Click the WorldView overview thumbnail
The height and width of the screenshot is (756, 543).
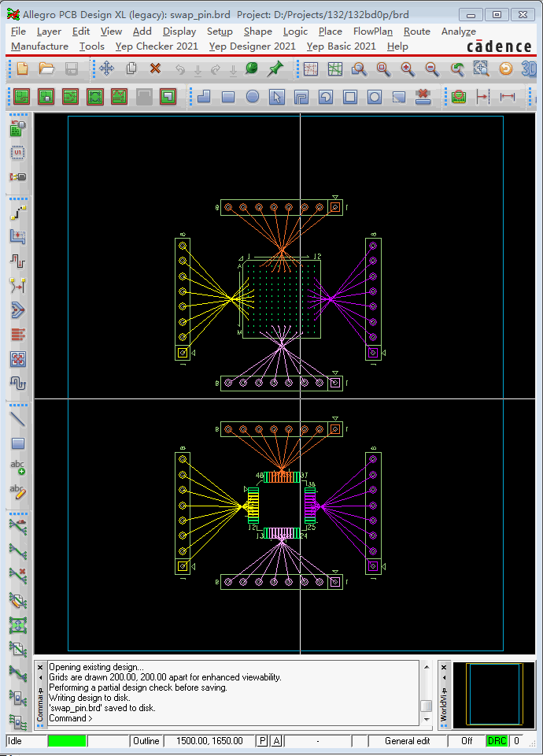click(x=494, y=695)
